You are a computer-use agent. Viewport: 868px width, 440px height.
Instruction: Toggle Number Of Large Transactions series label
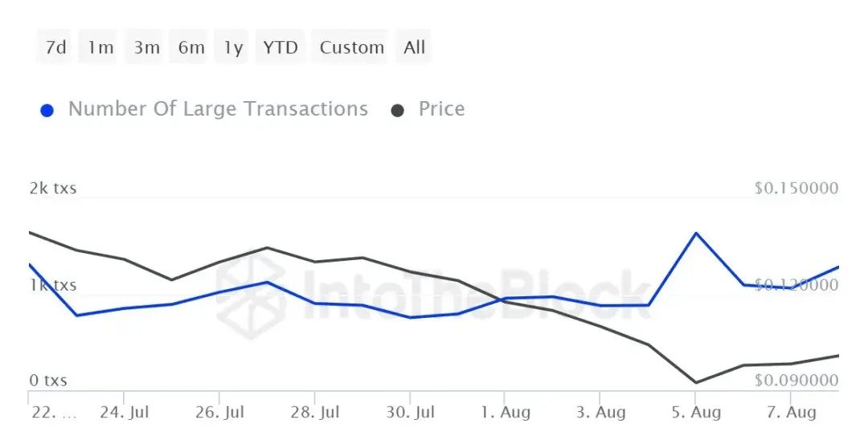pos(218,109)
